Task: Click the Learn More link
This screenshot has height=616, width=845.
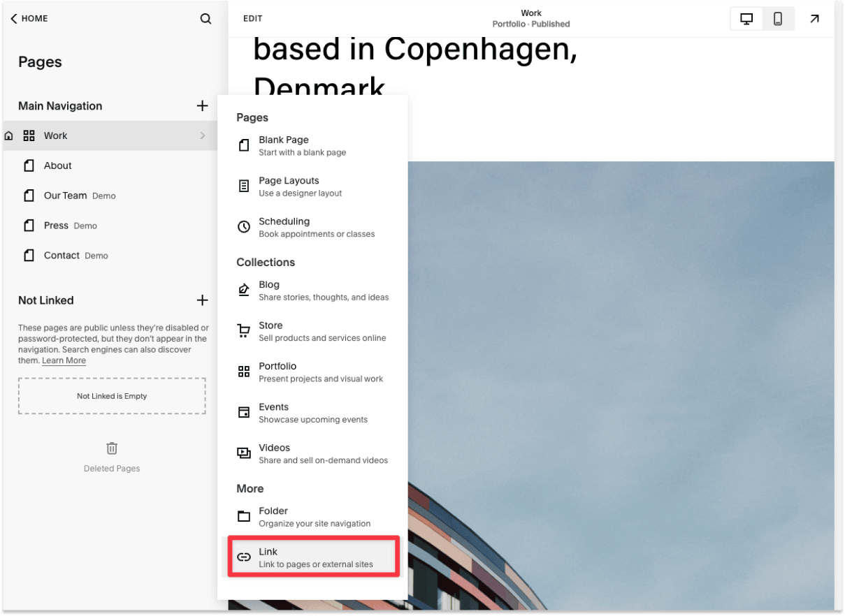Action: 64,360
